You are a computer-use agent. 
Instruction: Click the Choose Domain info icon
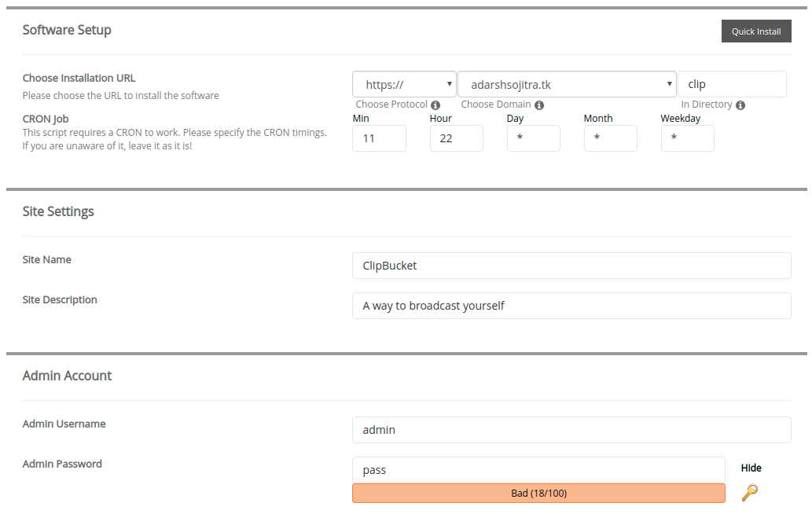(539, 105)
